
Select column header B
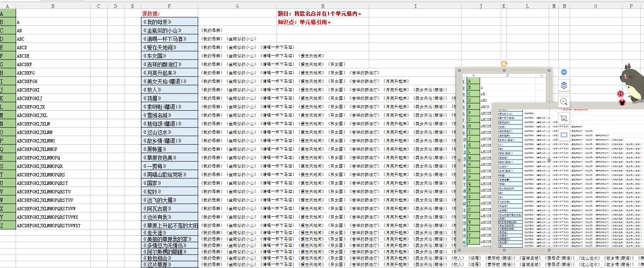[x=53, y=6]
